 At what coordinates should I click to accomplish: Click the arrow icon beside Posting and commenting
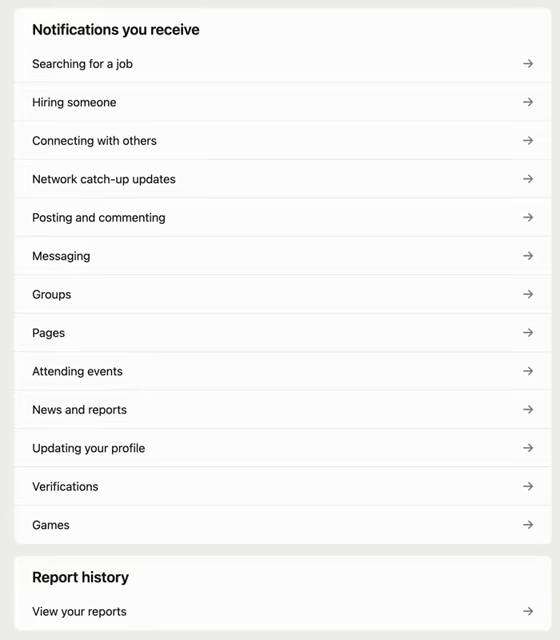coord(528,217)
